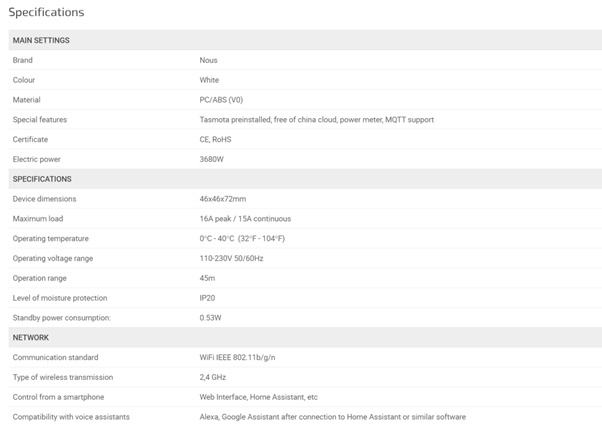Image resolution: width=602 pixels, height=430 pixels.
Task: Collapse the NETWORK section header
Action: coord(31,337)
